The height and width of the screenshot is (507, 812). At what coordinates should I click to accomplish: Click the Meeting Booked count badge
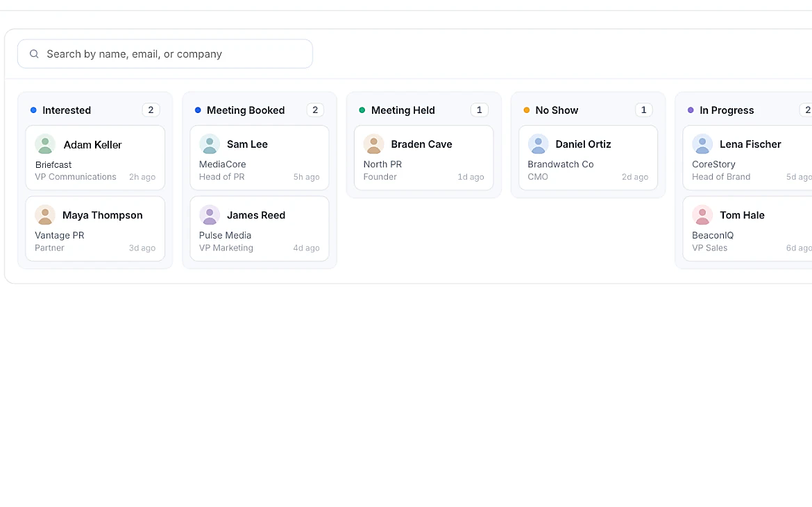point(315,110)
